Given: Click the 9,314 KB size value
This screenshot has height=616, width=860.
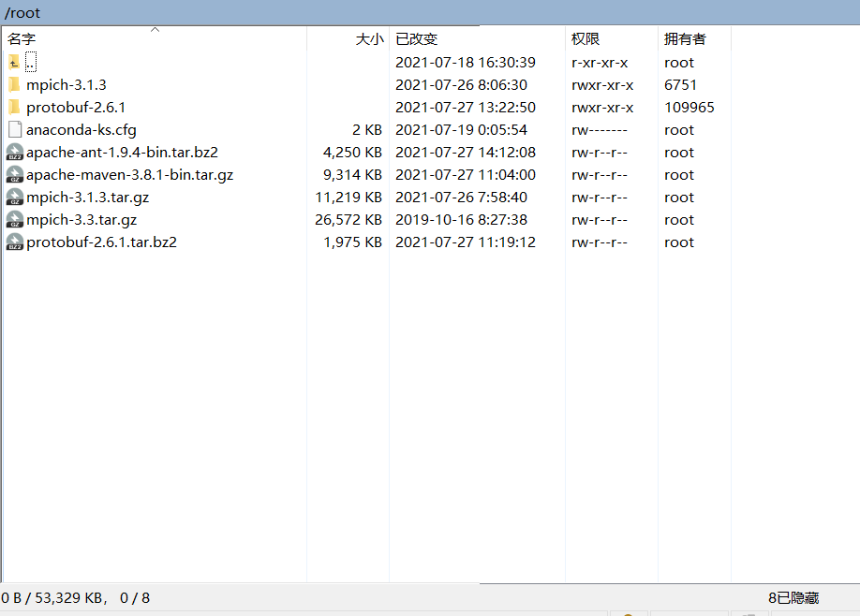Looking at the screenshot, I should pos(352,175).
